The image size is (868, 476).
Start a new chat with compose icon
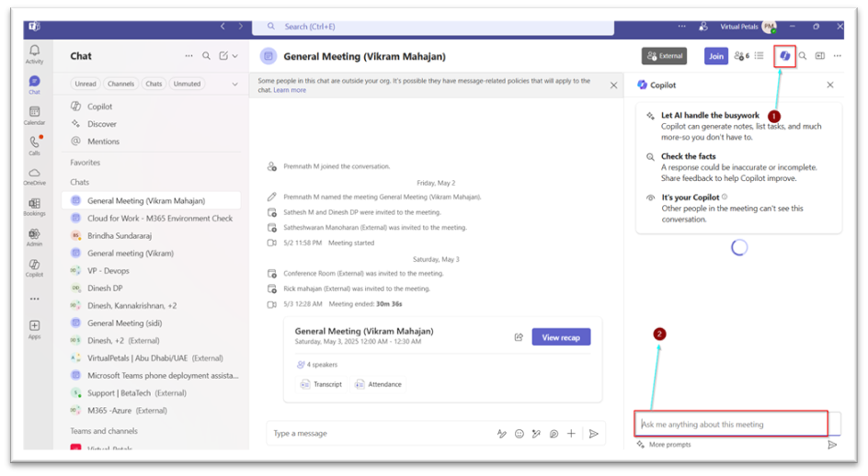click(223, 56)
